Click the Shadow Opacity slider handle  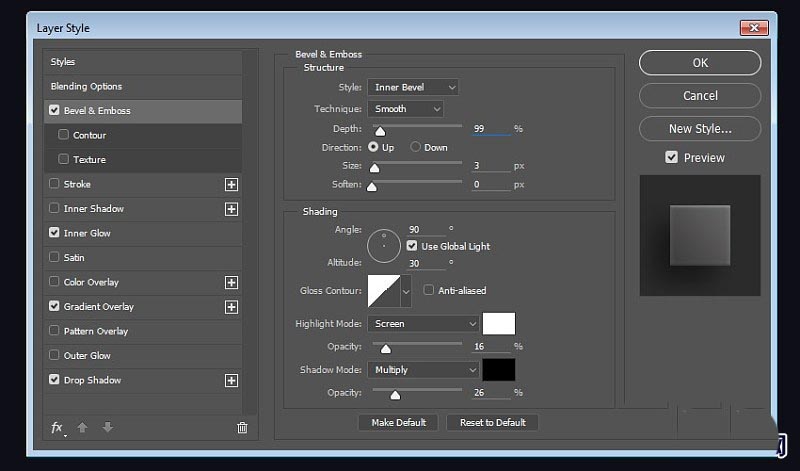(395, 395)
